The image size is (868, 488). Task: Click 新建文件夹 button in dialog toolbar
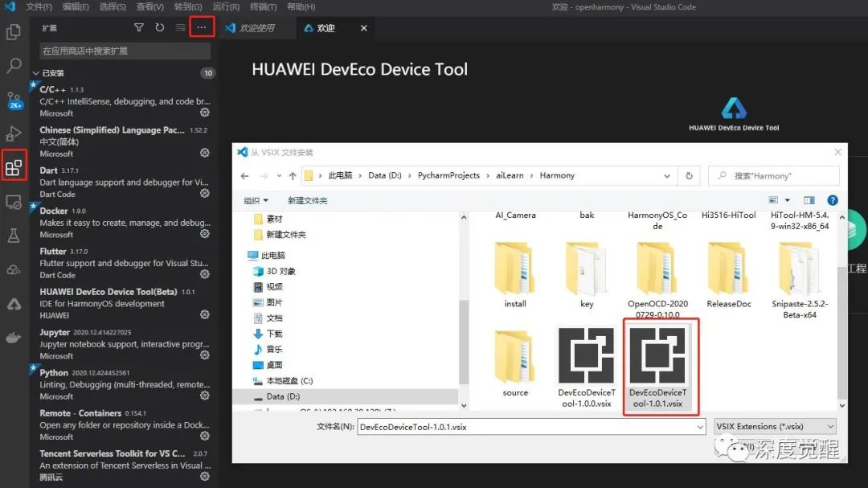coord(307,200)
